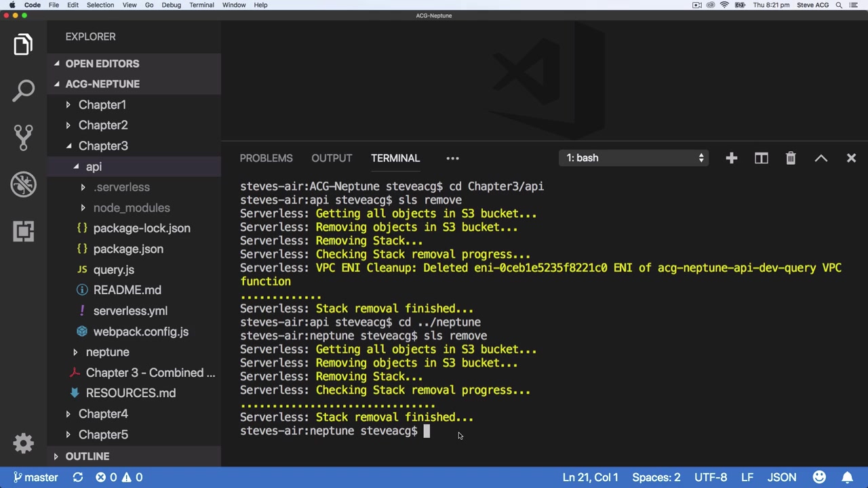The width and height of the screenshot is (868, 488).
Task: Switch to the Problems tab
Action: [266, 158]
